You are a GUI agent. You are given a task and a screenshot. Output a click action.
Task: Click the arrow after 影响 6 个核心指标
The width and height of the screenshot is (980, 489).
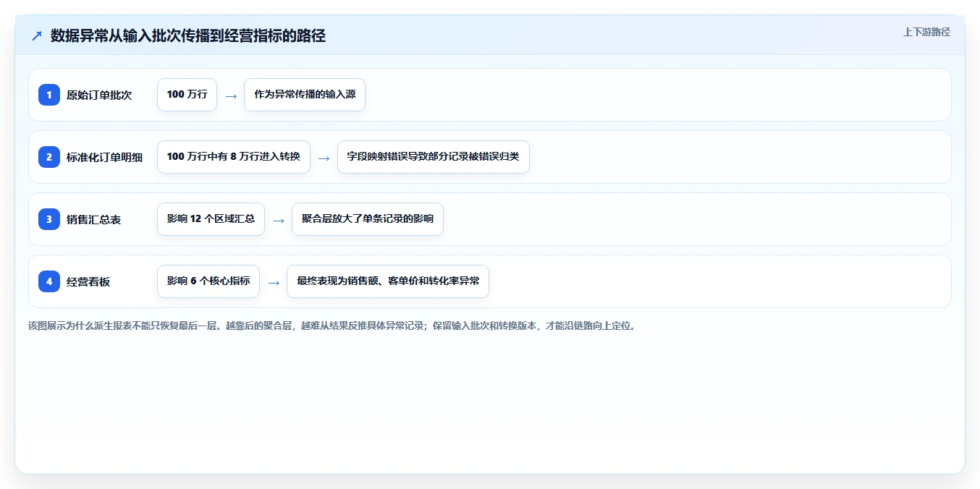point(274,282)
